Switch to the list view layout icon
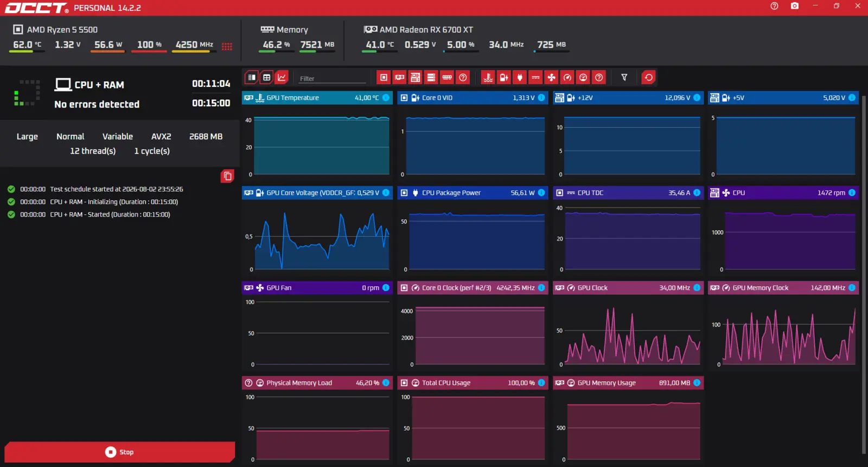Viewport: 868px width, 467px height. (x=252, y=78)
